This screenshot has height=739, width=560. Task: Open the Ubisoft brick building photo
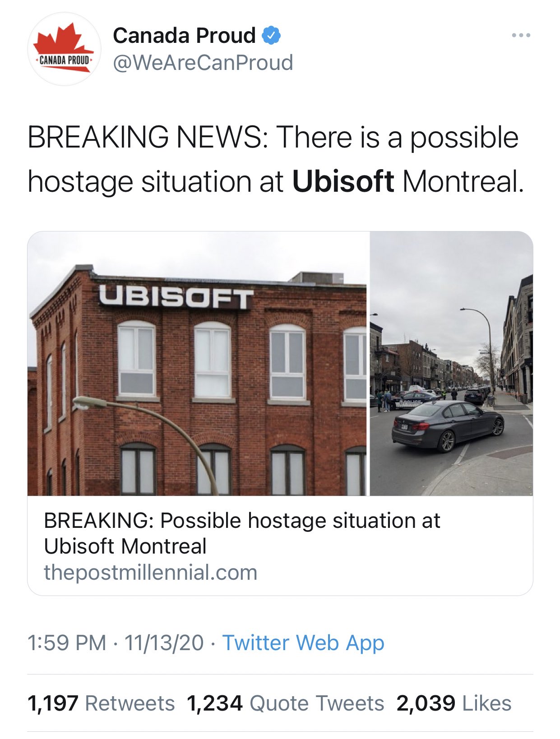click(197, 364)
